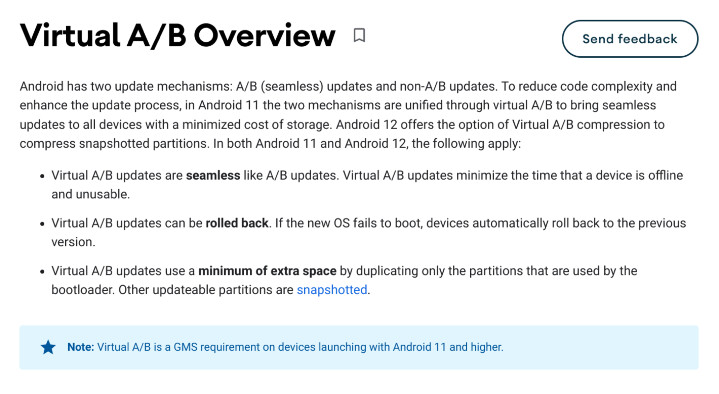Click the word bootloader in third bullet
Viewport: 719px width, 394px height.
tap(81, 290)
